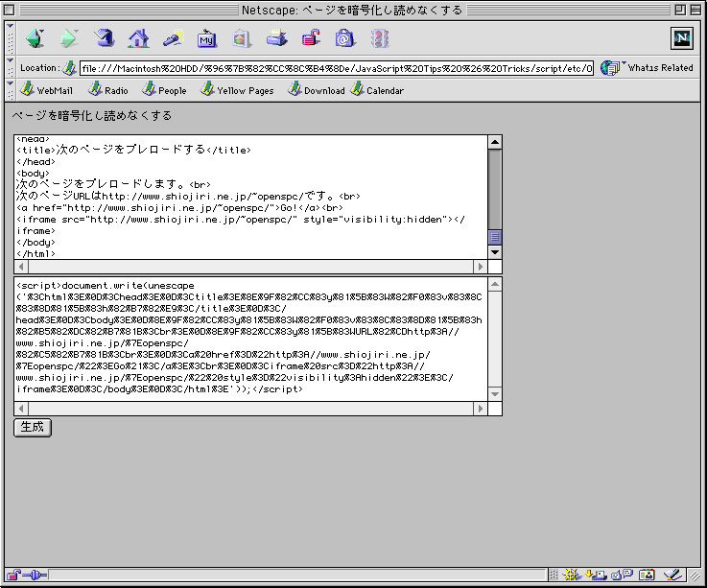Click the lower textarea's scroll-down arrow
707x588 pixels.
click(495, 394)
